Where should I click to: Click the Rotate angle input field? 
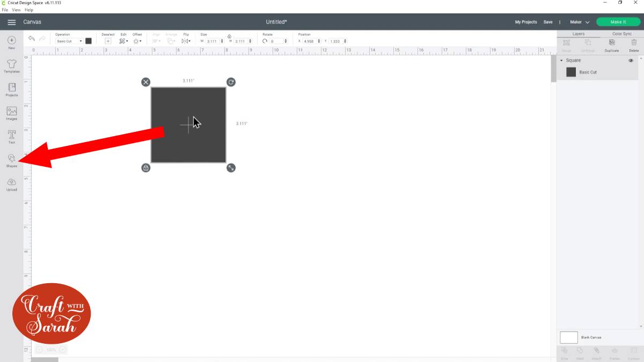(x=276, y=41)
